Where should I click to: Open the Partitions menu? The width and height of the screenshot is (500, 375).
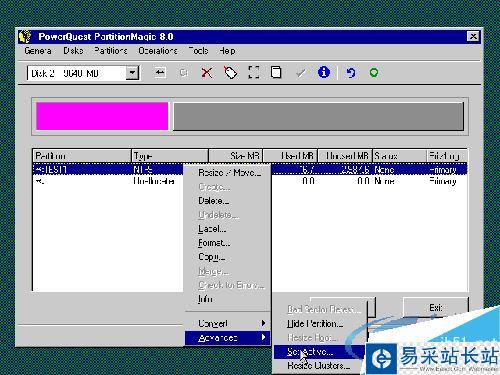(x=111, y=51)
